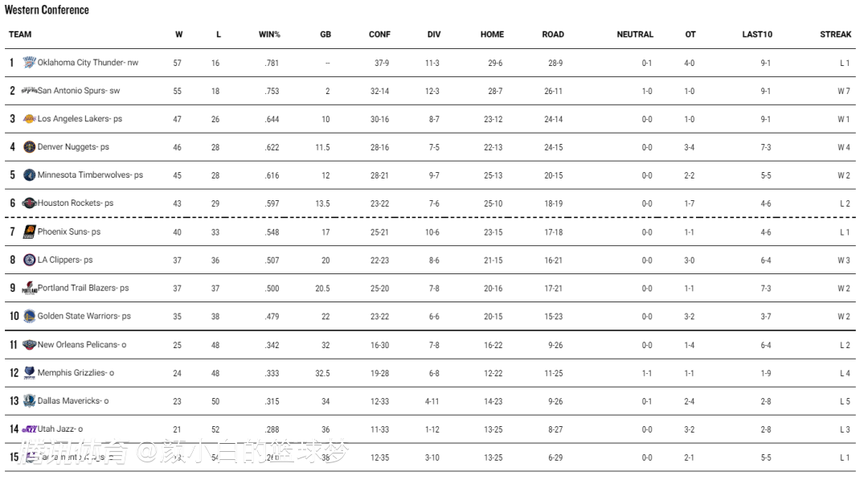Screen dimensions: 868x480
Task: Select the Western Conference heading
Action: point(47,10)
